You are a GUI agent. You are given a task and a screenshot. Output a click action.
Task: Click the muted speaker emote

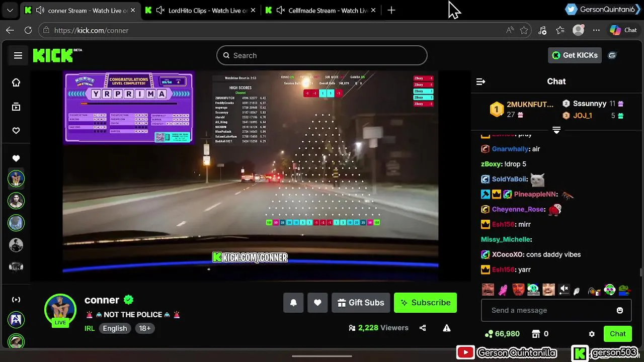(x=564, y=290)
